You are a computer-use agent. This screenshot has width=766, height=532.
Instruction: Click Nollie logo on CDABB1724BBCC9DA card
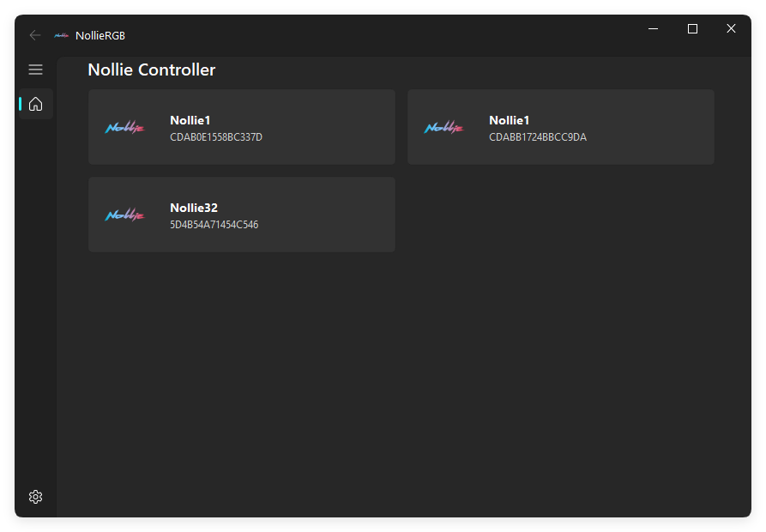pos(444,128)
